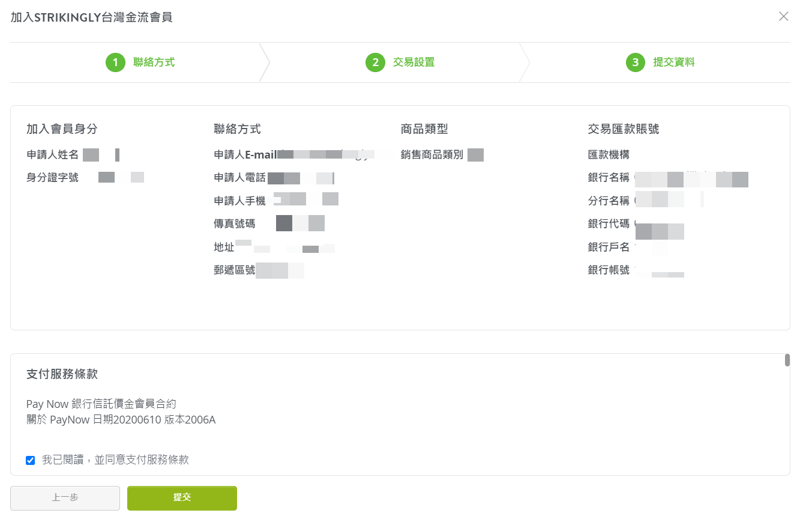
Task: Click the 上一步 button
Action: 65,498
